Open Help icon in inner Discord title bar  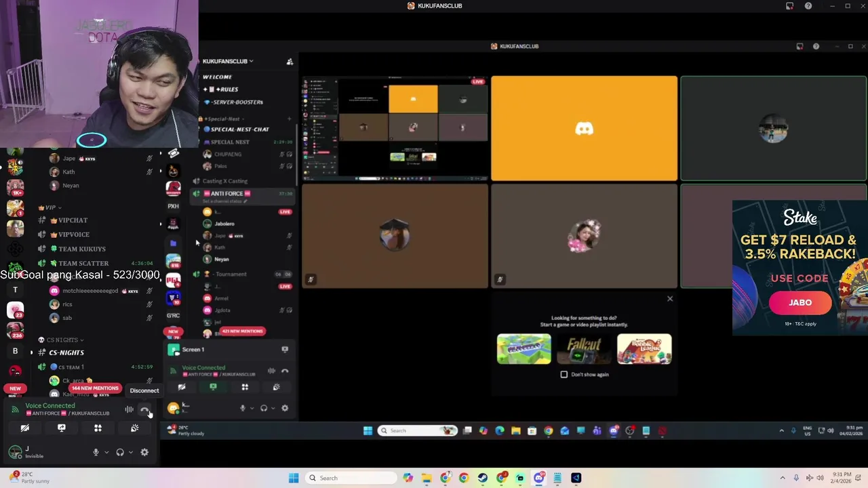816,46
